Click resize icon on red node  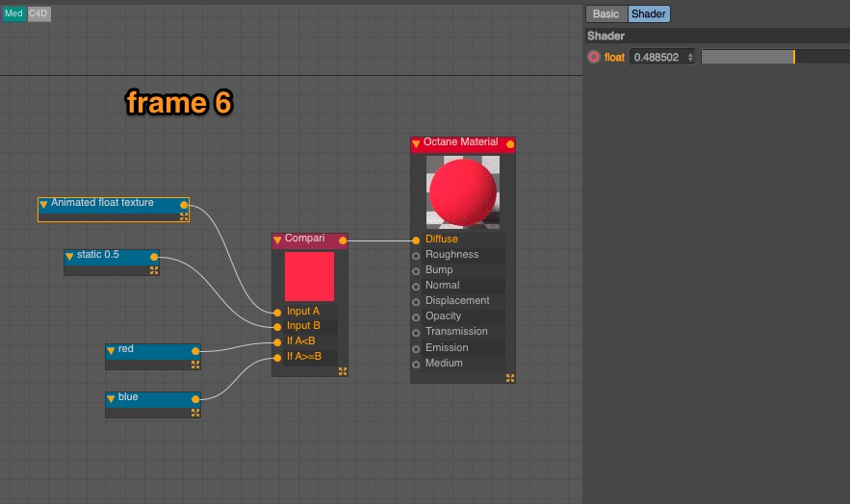[195, 365]
